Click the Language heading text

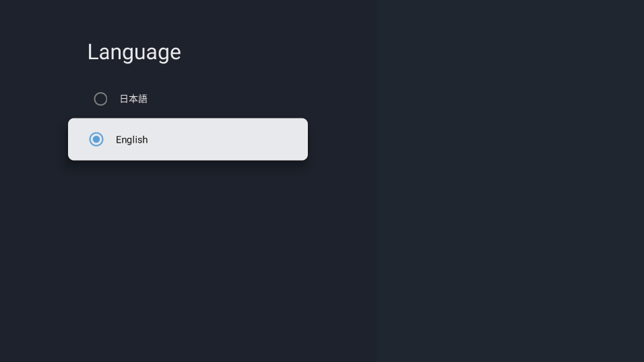click(134, 52)
